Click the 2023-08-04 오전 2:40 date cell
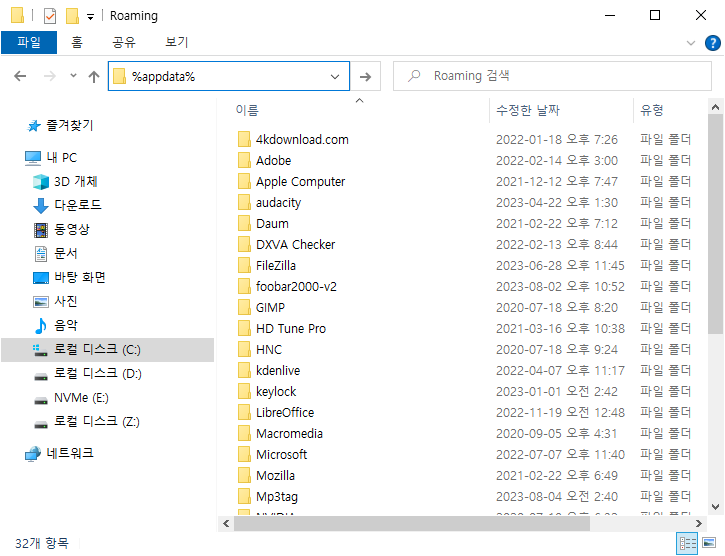The width and height of the screenshot is (725, 556). point(557,497)
